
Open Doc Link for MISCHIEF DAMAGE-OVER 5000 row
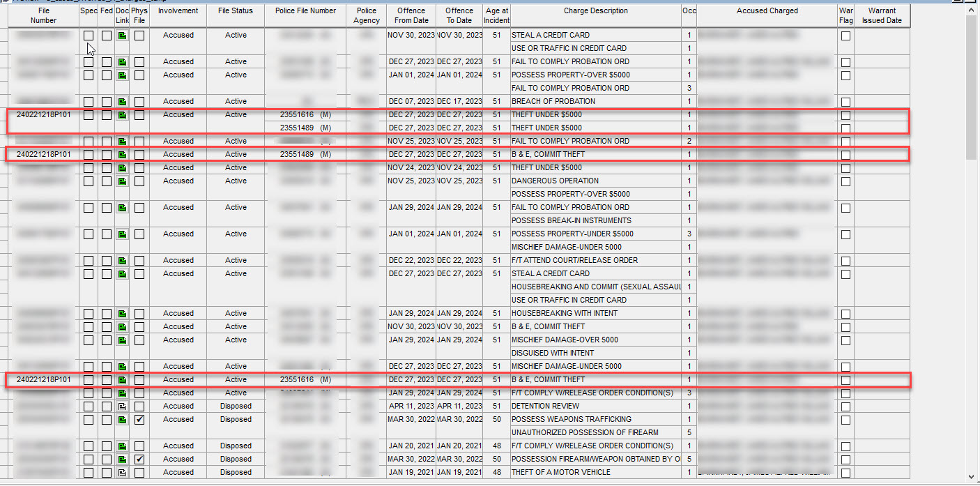pos(122,340)
